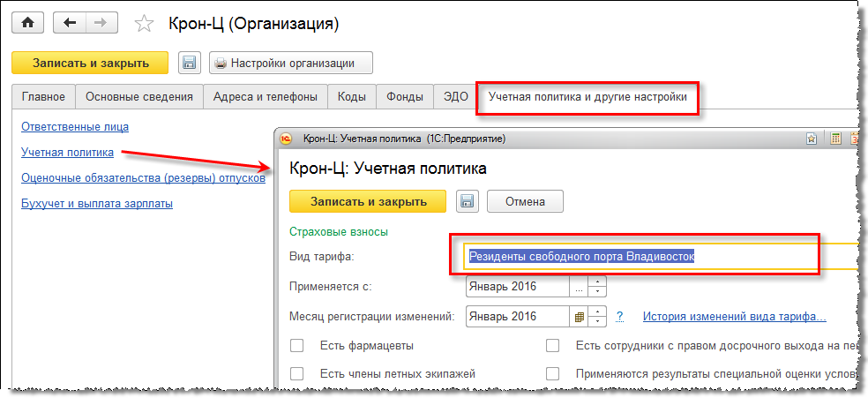Click the Вид тарифа field
Image resolution: width=868 pixels, height=398 pixels.
tap(662, 257)
